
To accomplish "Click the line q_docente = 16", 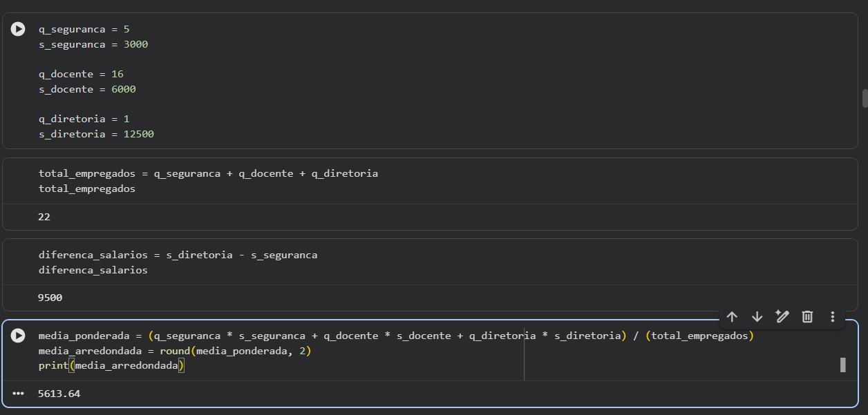I will click(x=81, y=74).
